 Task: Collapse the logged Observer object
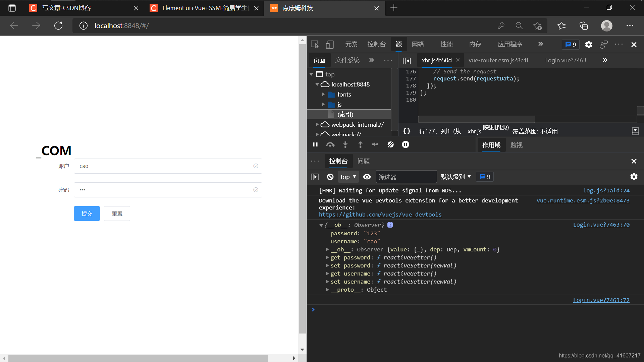[x=321, y=225]
